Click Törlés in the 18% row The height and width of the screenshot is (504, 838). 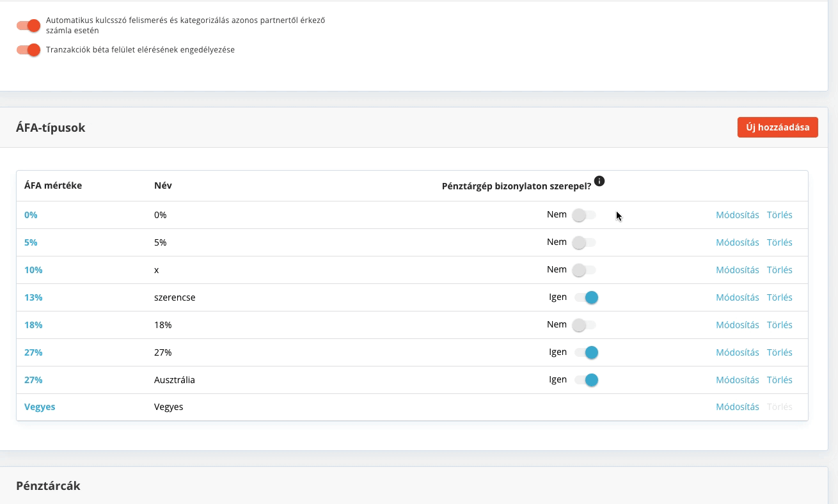[780, 325]
